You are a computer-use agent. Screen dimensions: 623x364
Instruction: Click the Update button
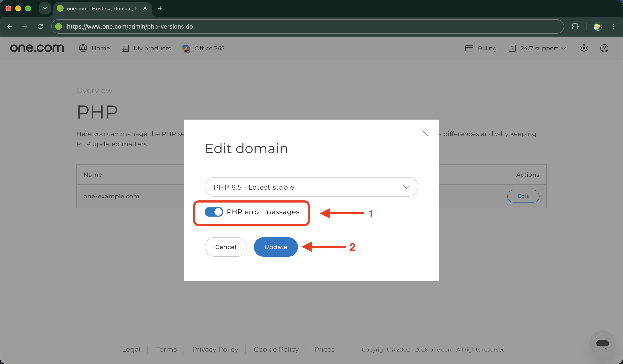pyautogui.click(x=276, y=247)
